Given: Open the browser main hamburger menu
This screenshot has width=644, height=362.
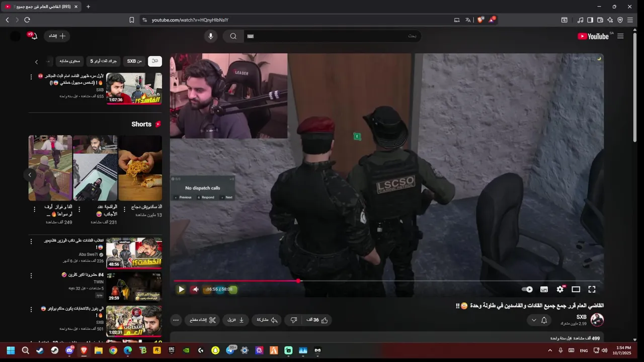Looking at the screenshot, I should tap(630, 20).
